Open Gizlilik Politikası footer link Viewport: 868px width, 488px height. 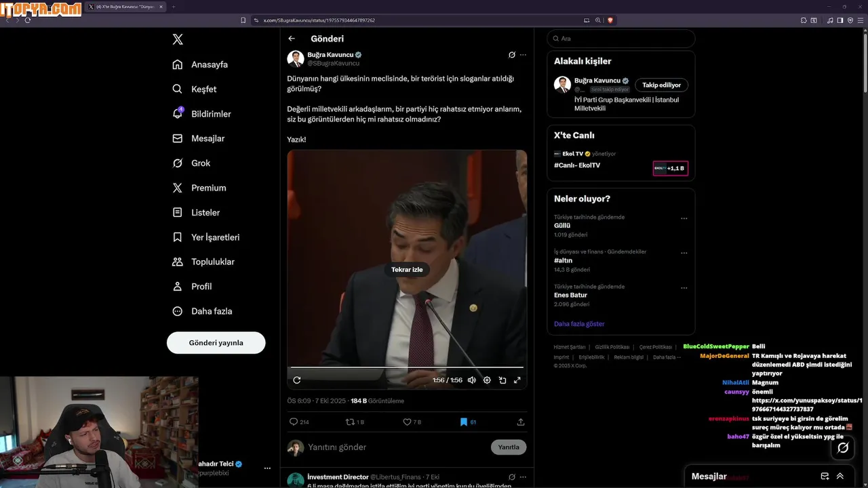pos(612,347)
